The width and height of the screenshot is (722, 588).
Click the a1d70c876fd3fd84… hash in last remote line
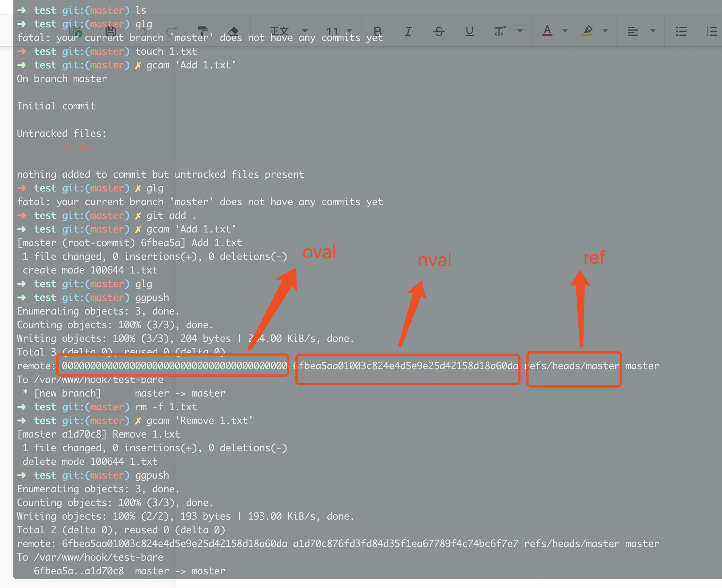tap(406, 544)
